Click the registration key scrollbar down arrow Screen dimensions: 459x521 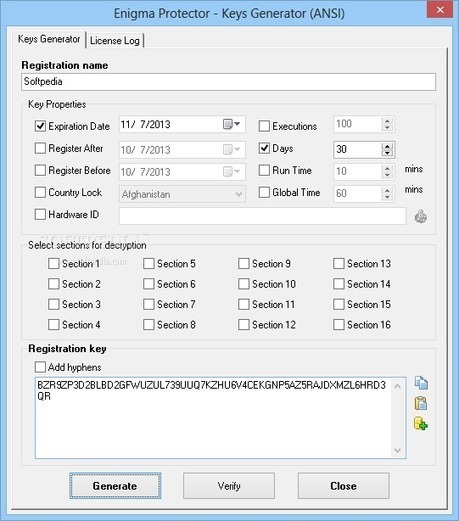point(397,450)
